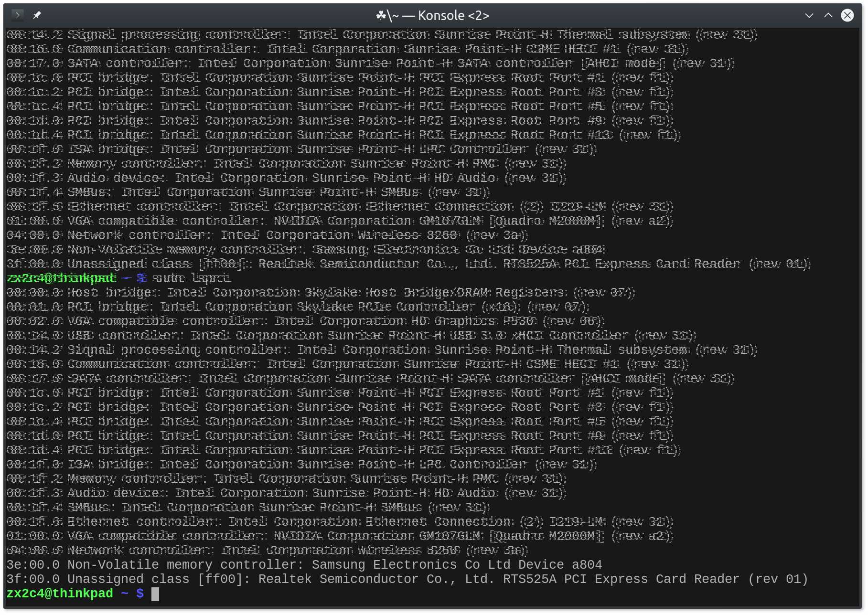Close the Konsole window
Screen dimensions: 868x615
coord(847,15)
